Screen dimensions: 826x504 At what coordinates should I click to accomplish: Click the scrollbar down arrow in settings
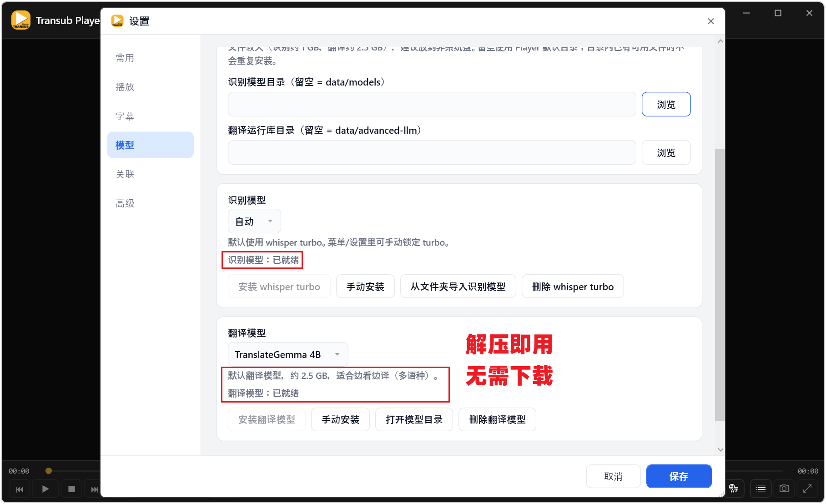[720, 449]
